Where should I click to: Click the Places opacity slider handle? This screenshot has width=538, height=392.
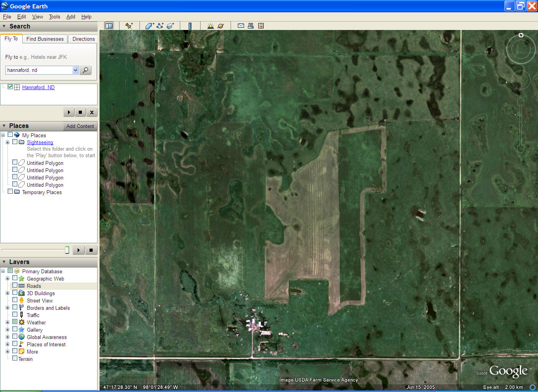[67, 250]
